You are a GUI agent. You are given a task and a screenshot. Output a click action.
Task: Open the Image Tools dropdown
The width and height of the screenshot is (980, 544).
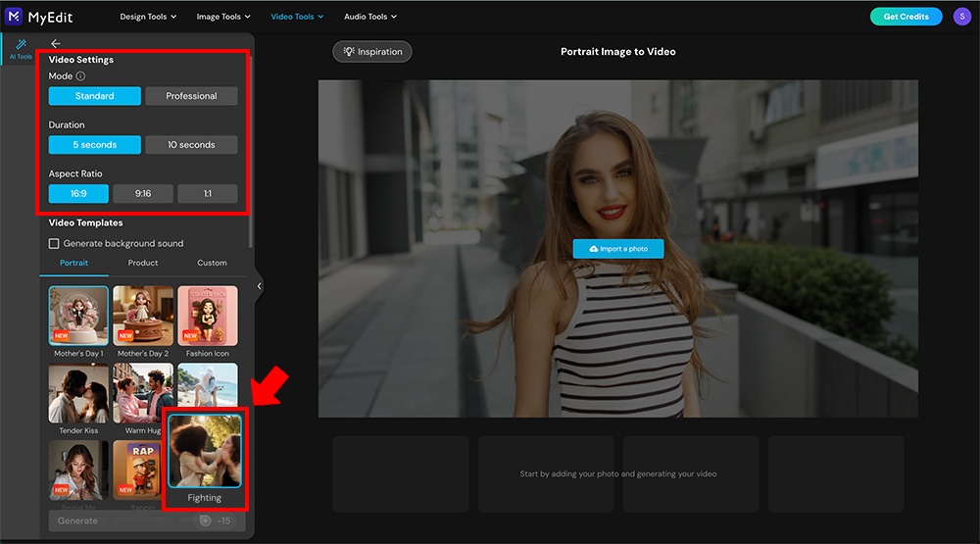tap(223, 17)
